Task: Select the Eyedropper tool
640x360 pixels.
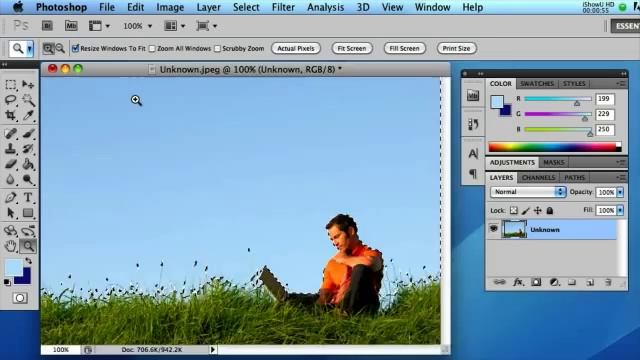Action: 28,116
